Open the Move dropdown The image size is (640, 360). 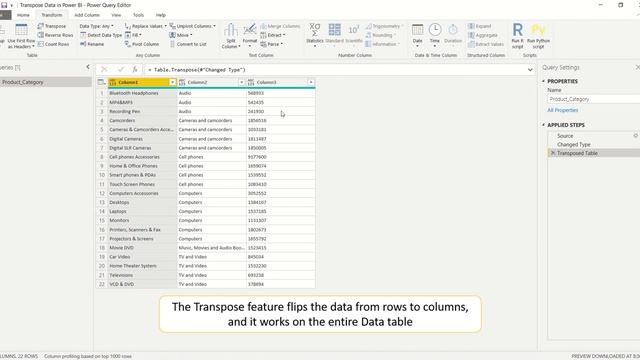pyautogui.click(x=181, y=35)
